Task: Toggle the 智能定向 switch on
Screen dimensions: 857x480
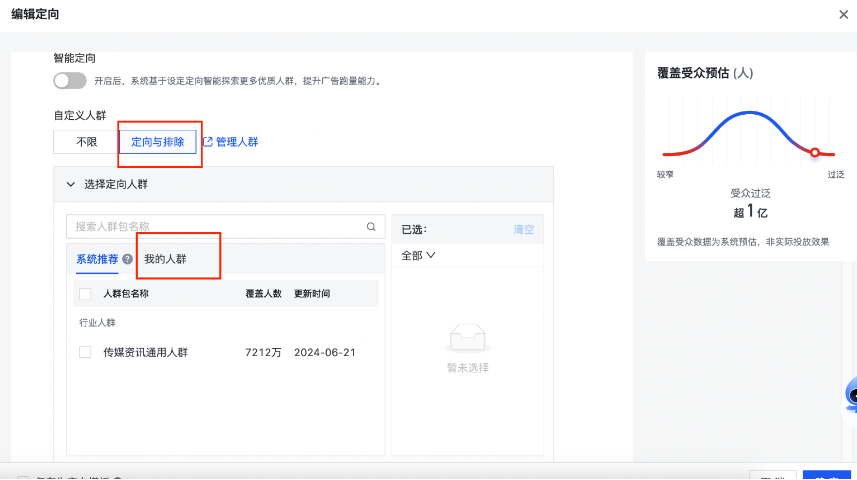Action: tap(70, 81)
